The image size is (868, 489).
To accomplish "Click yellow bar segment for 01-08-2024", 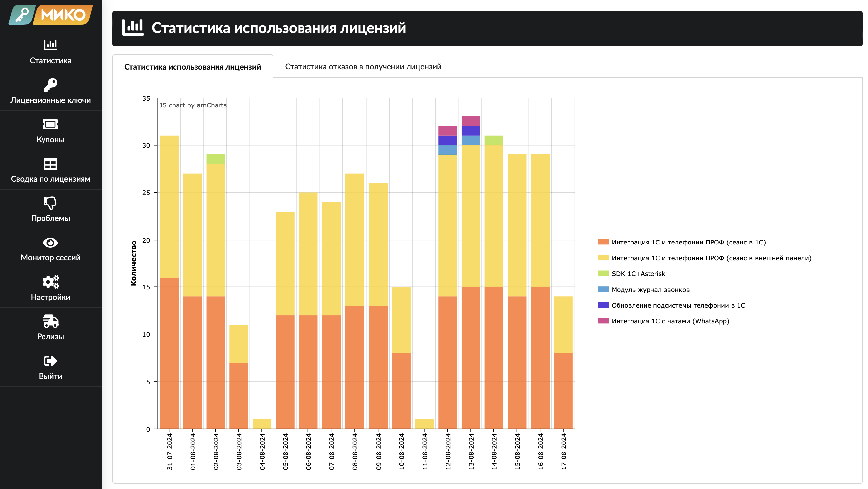I will (x=192, y=235).
